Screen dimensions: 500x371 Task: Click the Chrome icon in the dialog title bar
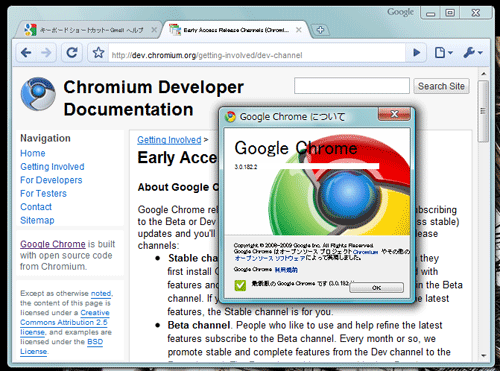(230, 117)
